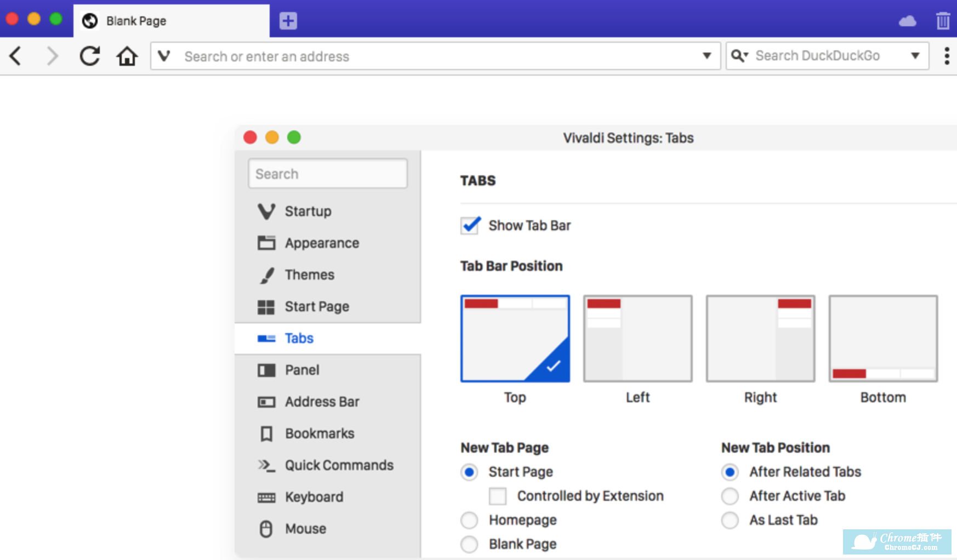
Task: Enable Controlled by Extension checkbox
Action: [x=498, y=496]
